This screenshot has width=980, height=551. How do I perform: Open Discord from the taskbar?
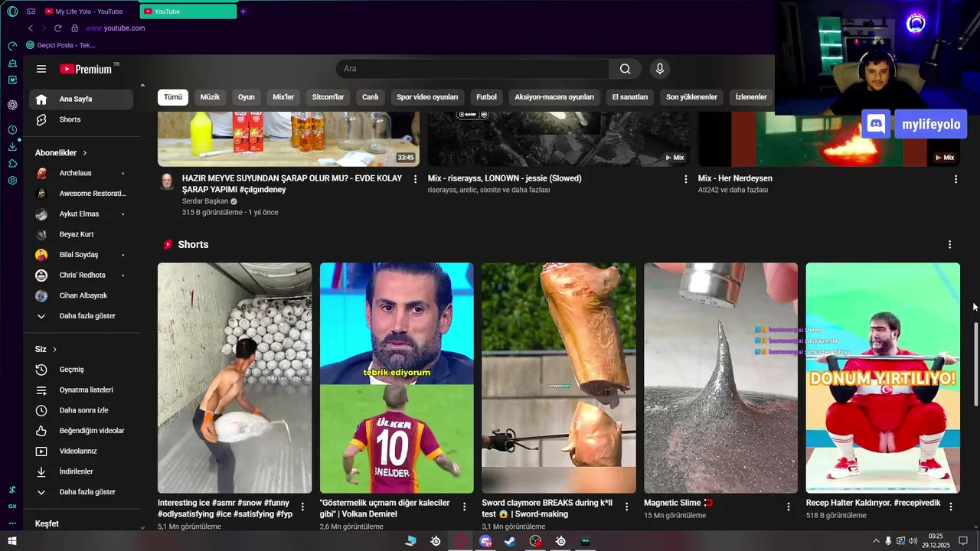click(485, 541)
